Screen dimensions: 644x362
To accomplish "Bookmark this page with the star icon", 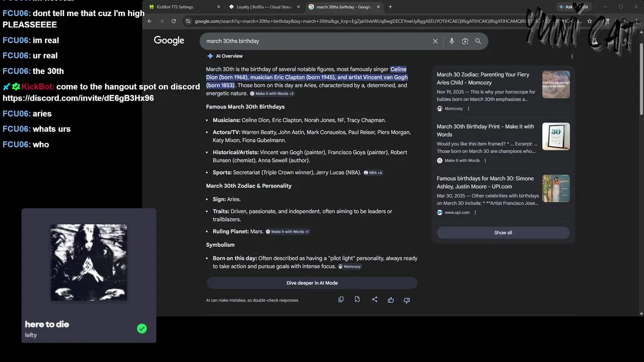I will click(x=590, y=21).
